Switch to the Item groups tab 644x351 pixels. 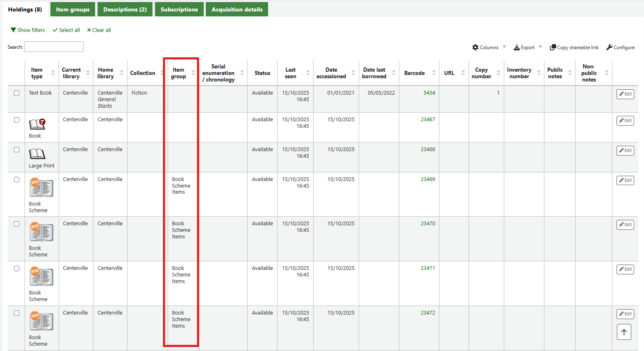[x=73, y=9]
